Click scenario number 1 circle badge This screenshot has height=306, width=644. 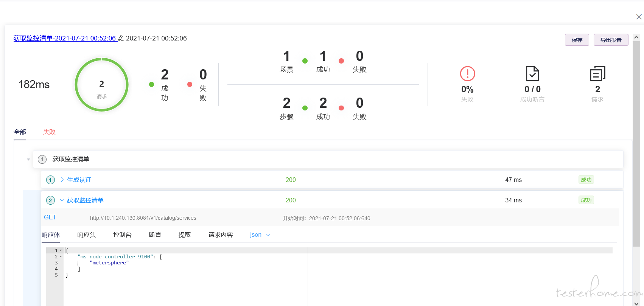pyautogui.click(x=42, y=159)
